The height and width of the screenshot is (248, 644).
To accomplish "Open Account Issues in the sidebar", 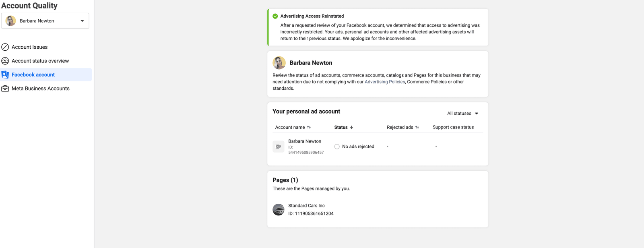I will [29, 47].
